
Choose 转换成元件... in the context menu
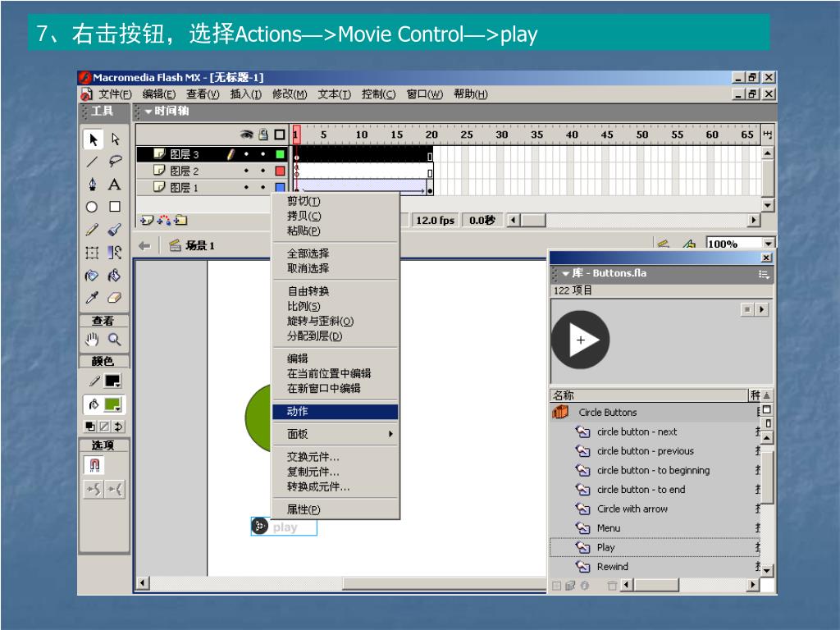336,487
